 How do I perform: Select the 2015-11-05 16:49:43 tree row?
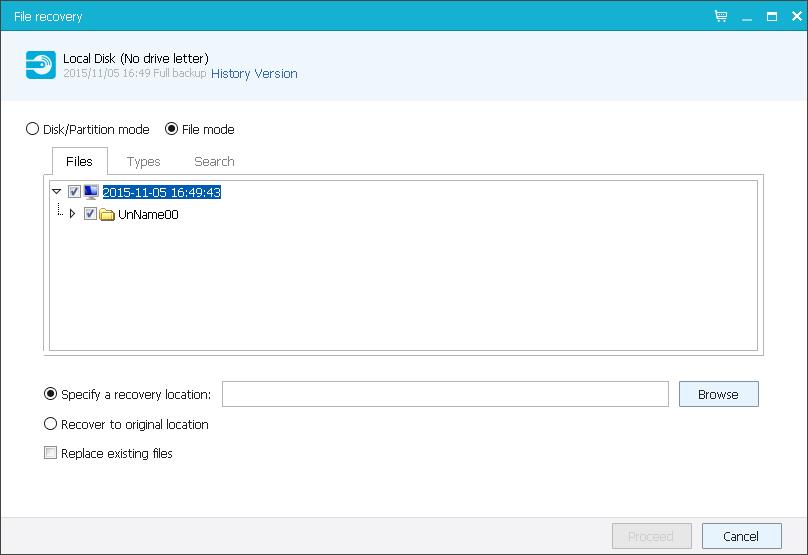click(162, 192)
